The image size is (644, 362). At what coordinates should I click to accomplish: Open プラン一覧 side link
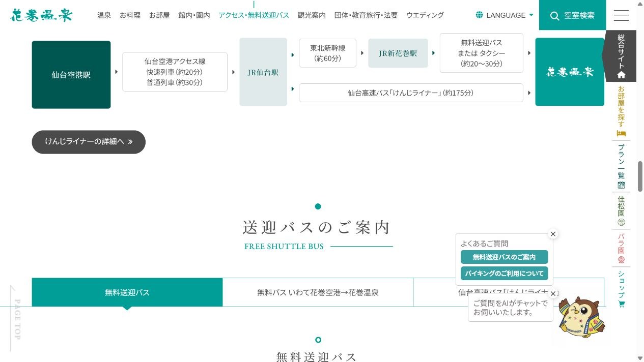[x=621, y=166]
